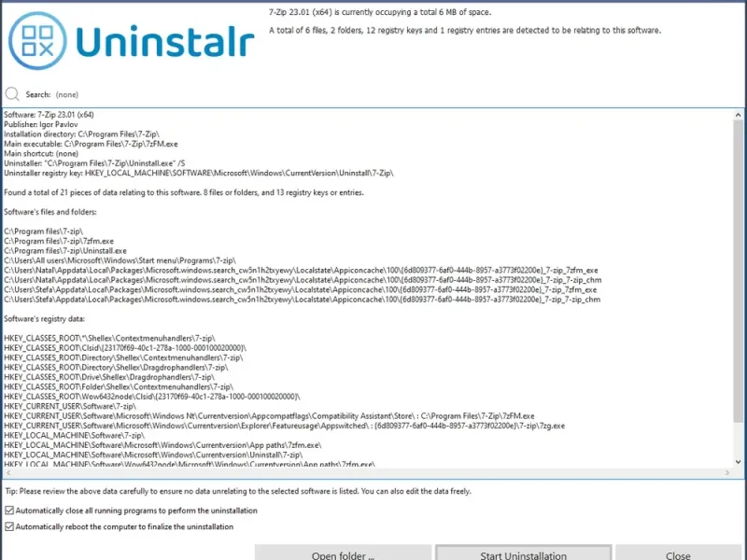Click the Compatibility Assistant\Store registry line
The width and height of the screenshot is (747, 560).
click(x=269, y=416)
